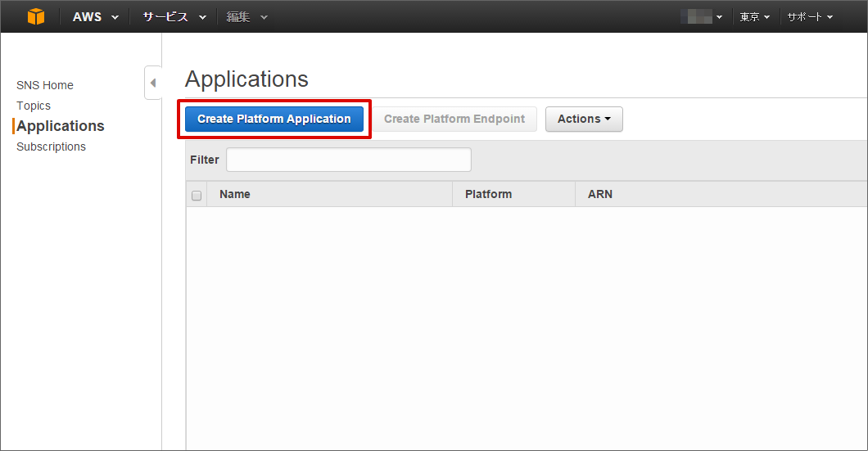
Task: Go to SNS Home
Action: (x=45, y=85)
